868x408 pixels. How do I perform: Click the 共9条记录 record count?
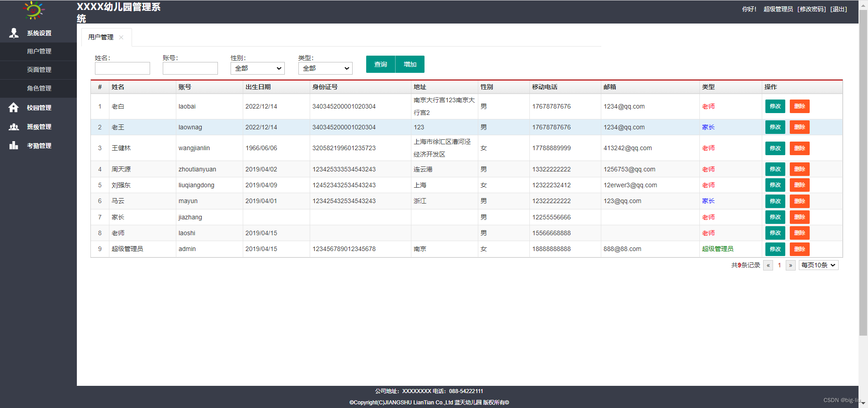tap(746, 266)
